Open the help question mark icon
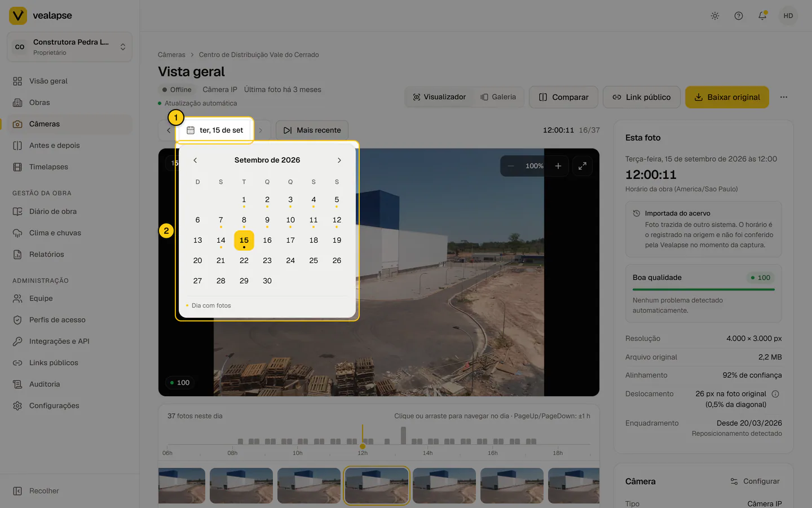The image size is (812, 508). [x=738, y=16]
